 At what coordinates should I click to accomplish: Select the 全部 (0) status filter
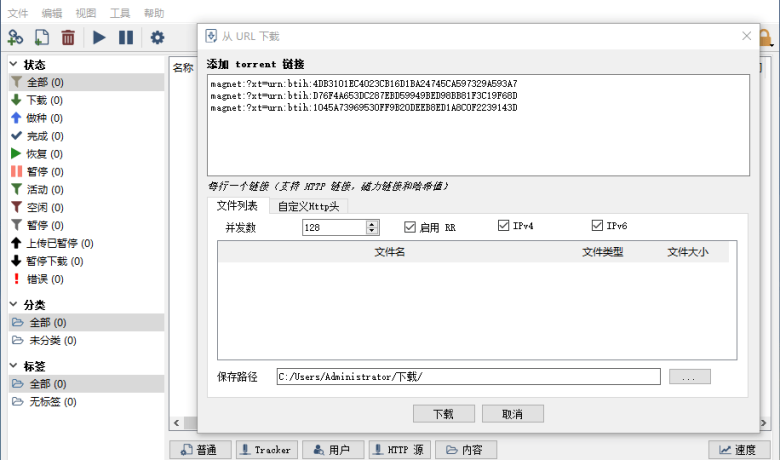87,82
